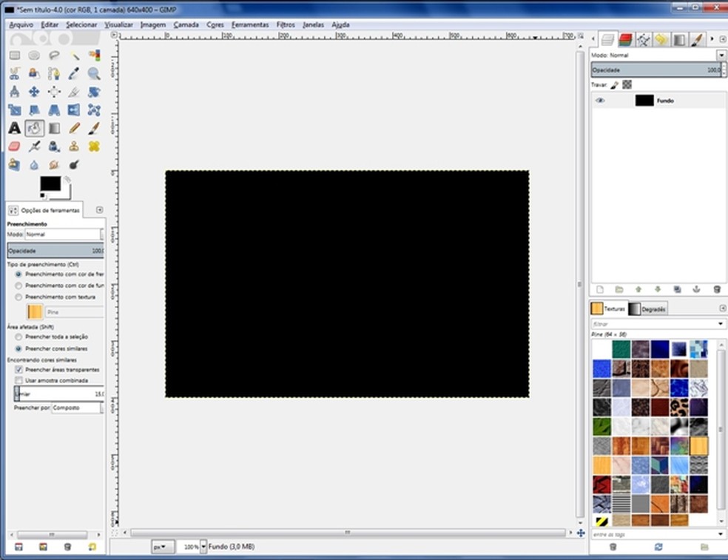This screenshot has height=560, width=728.
Task: Select the Text tool
Action: 14,128
